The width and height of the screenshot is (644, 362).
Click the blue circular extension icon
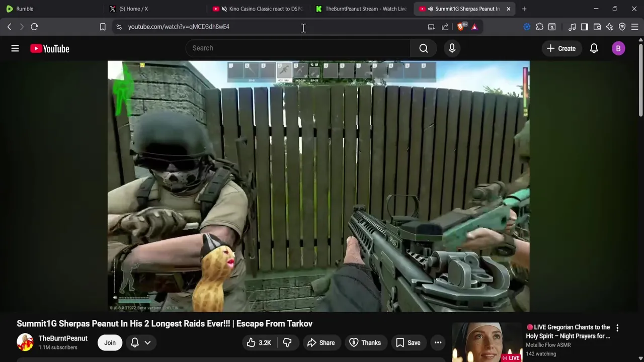[x=527, y=27]
